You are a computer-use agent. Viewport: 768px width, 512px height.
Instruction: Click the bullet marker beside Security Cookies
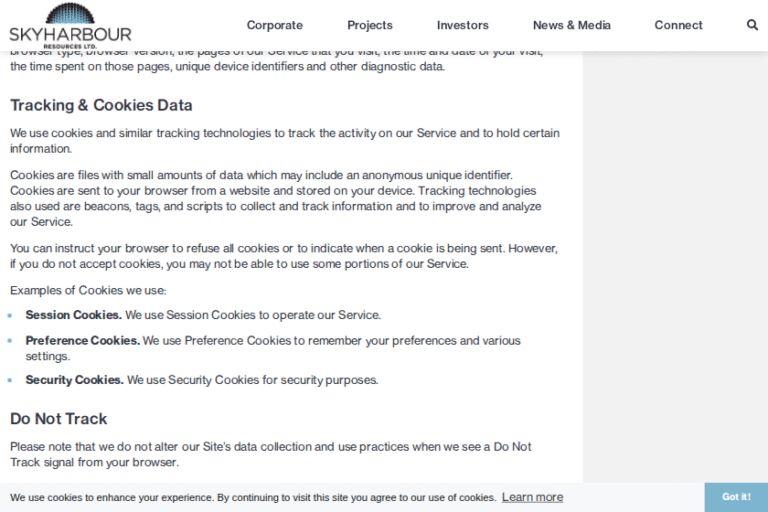pos(12,380)
